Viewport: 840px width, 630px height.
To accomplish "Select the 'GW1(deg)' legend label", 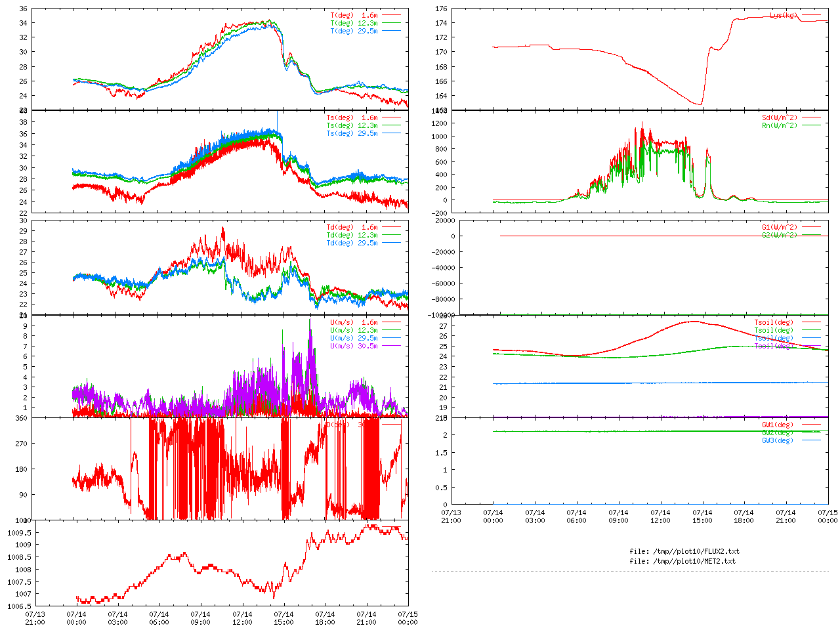I will coord(778,425).
